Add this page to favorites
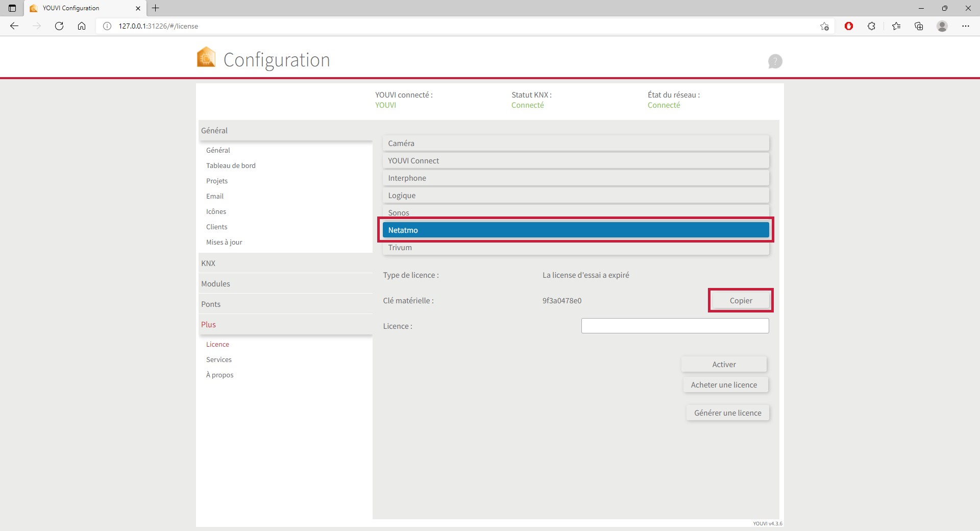980x531 pixels. tap(824, 26)
